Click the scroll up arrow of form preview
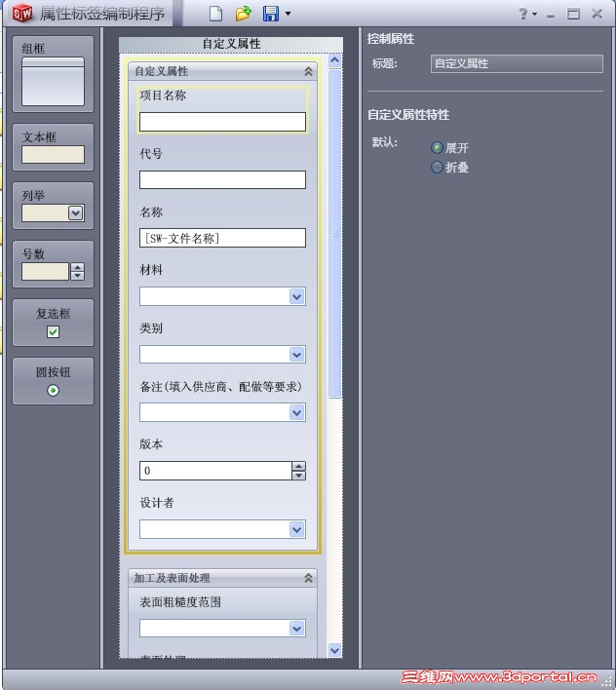The image size is (616, 690). [x=335, y=60]
